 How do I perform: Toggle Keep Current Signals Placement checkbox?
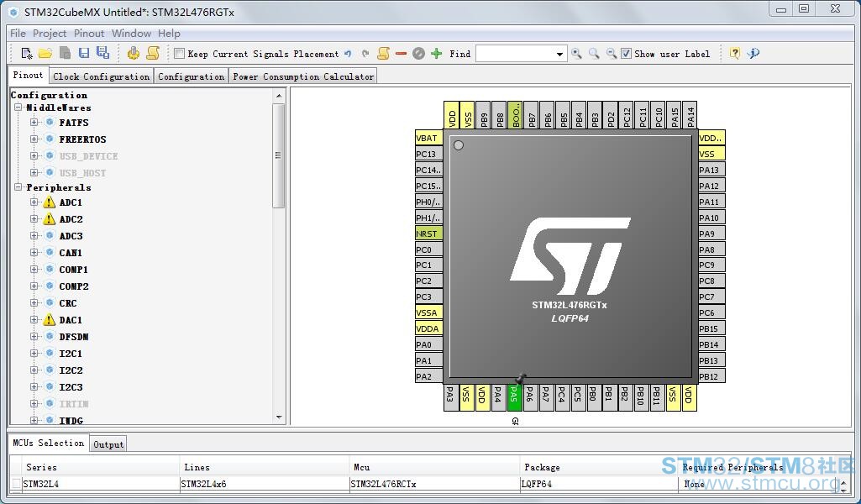click(x=179, y=53)
